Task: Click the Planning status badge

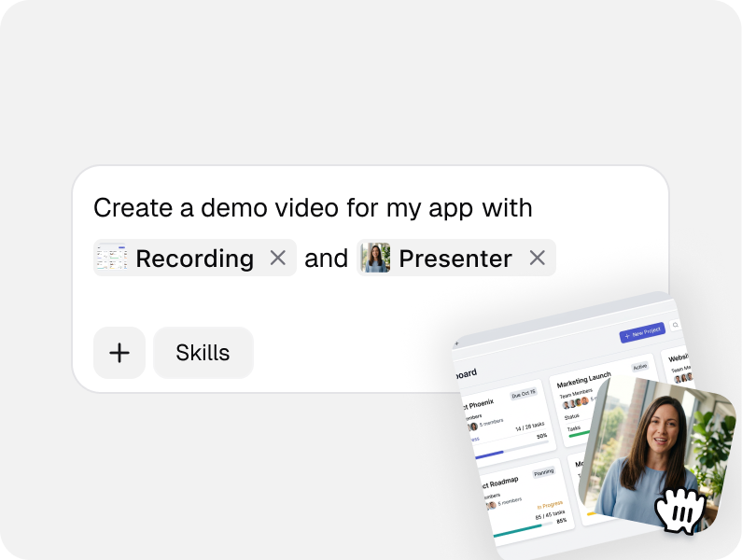Action: pyautogui.click(x=543, y=472)
